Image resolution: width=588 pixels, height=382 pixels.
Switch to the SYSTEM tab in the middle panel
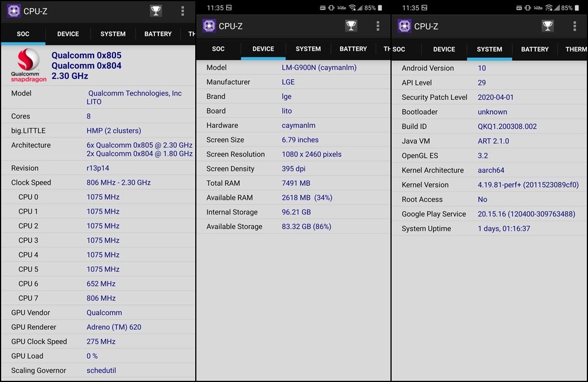[x=308, y=49]
